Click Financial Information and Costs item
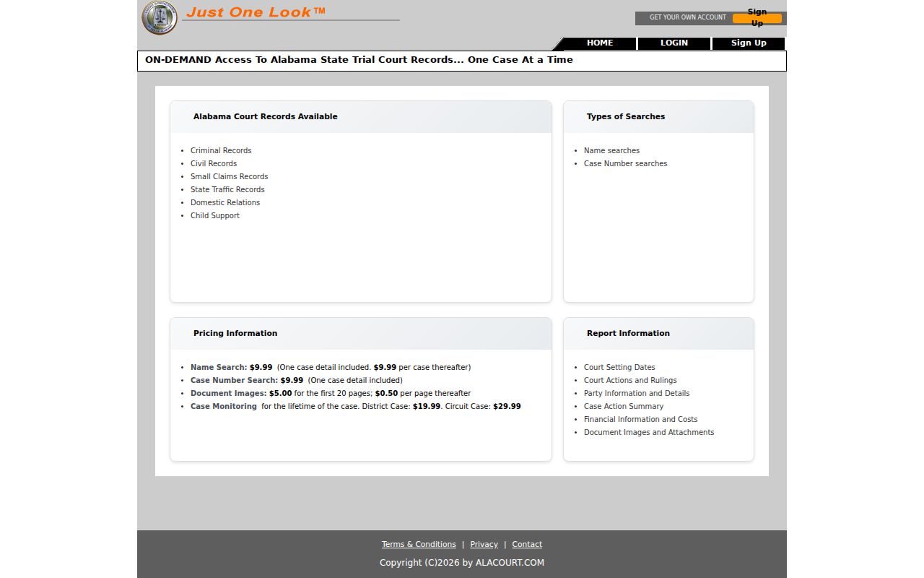 click(x=640, y=420)
